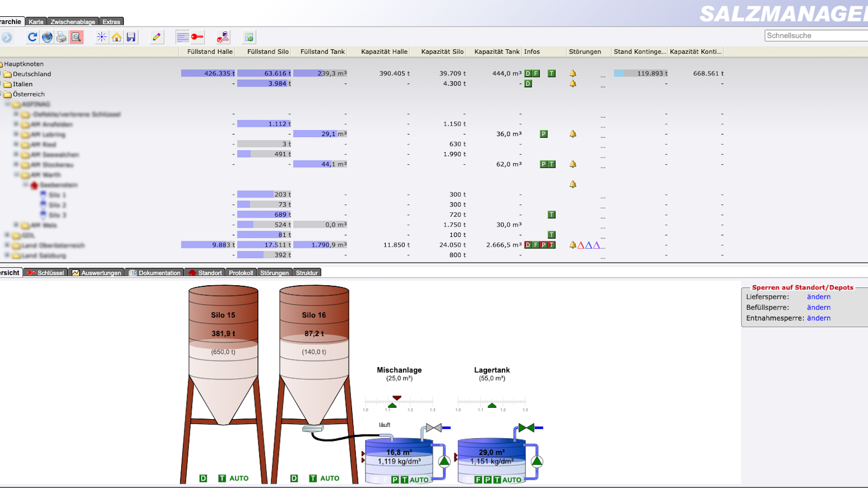
Task: Toggle the T indicator under Silo 16
Action: (x=313, y=478)
